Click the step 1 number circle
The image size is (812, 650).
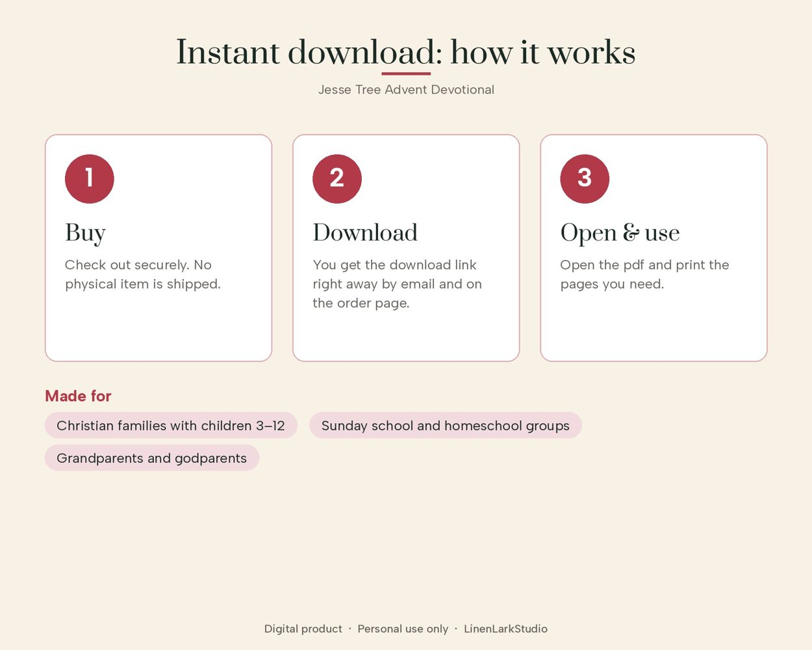coord(90,179)
